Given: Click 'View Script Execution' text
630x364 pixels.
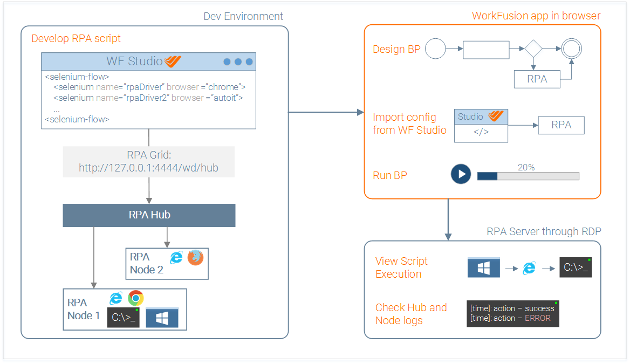Looking at the screenshot, I should (x=401, y=267).
